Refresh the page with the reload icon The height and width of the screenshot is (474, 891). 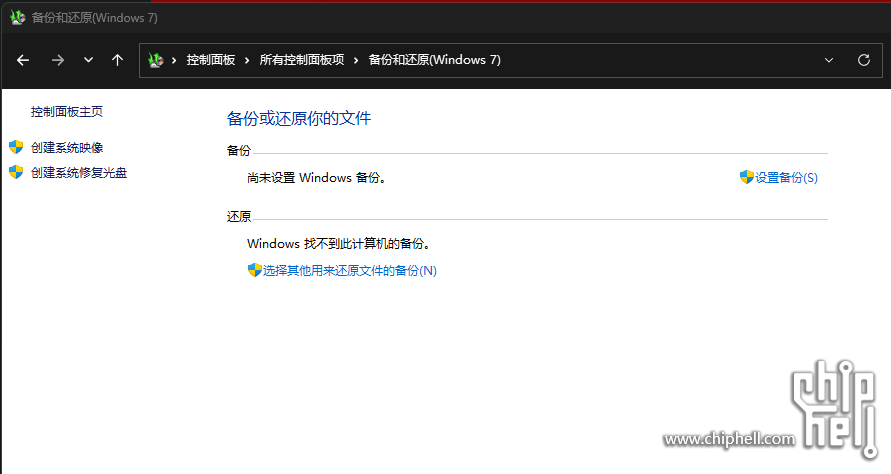(x=864, y=60)
